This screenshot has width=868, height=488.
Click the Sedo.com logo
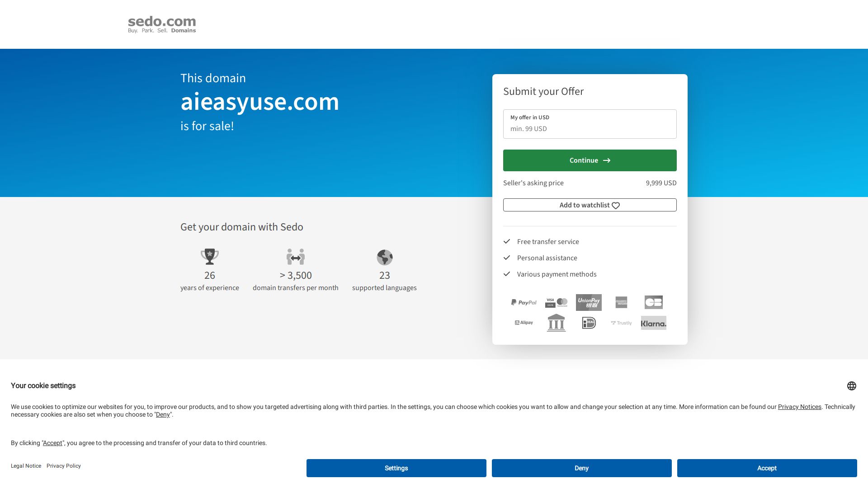click(161, 24)
